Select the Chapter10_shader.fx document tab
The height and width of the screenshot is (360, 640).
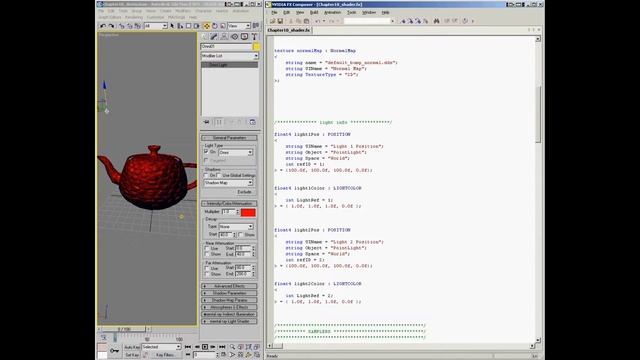coord(289,30)
